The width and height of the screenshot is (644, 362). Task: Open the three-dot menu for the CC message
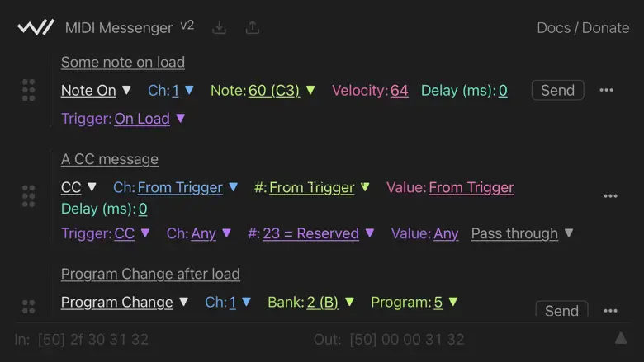tap(610, 196)
